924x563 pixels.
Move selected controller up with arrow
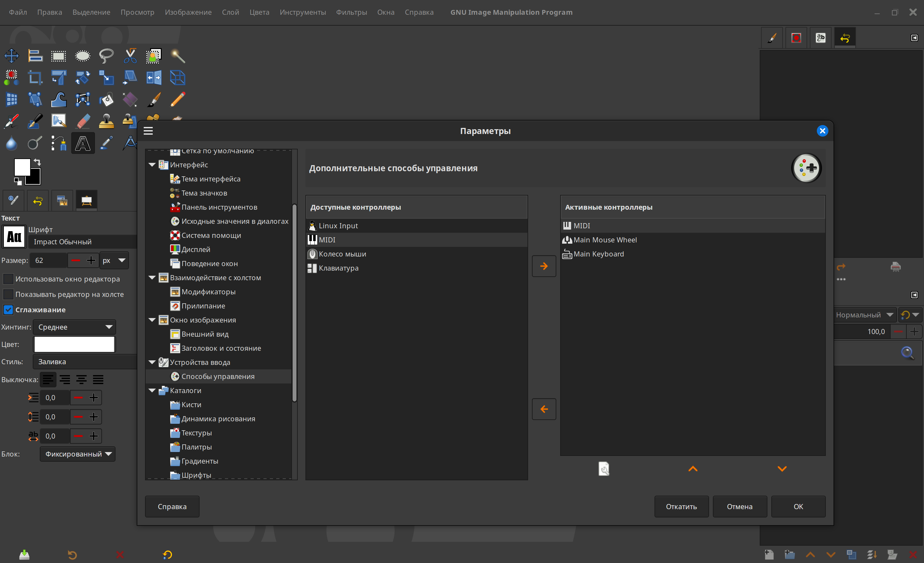pyautogui.click(x=693, y=468)
